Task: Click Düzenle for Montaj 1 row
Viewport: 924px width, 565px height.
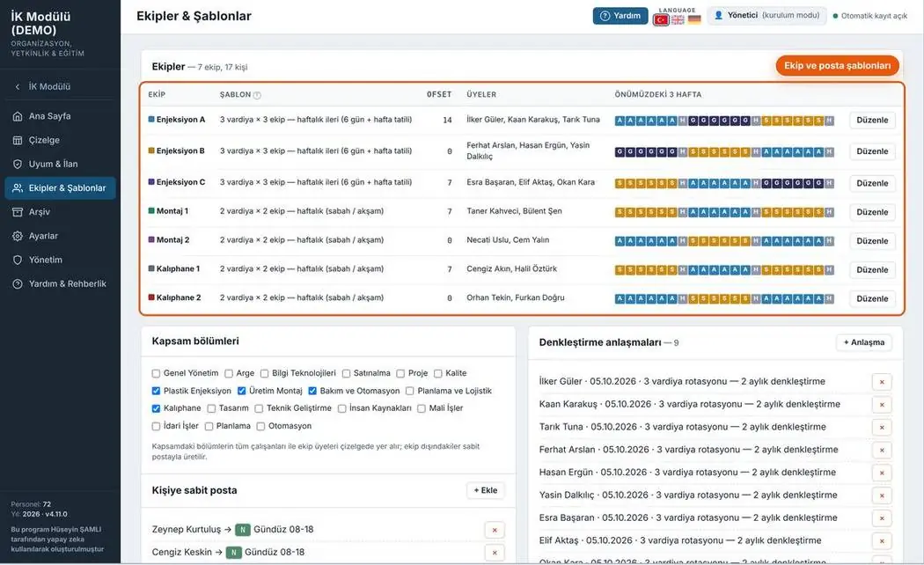Action: click(872, 212)
